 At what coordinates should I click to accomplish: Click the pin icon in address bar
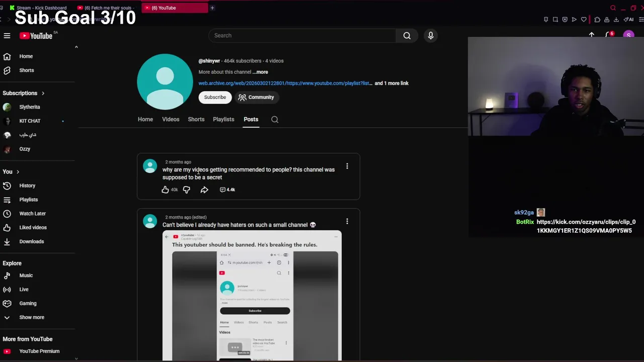coord(546,20)
